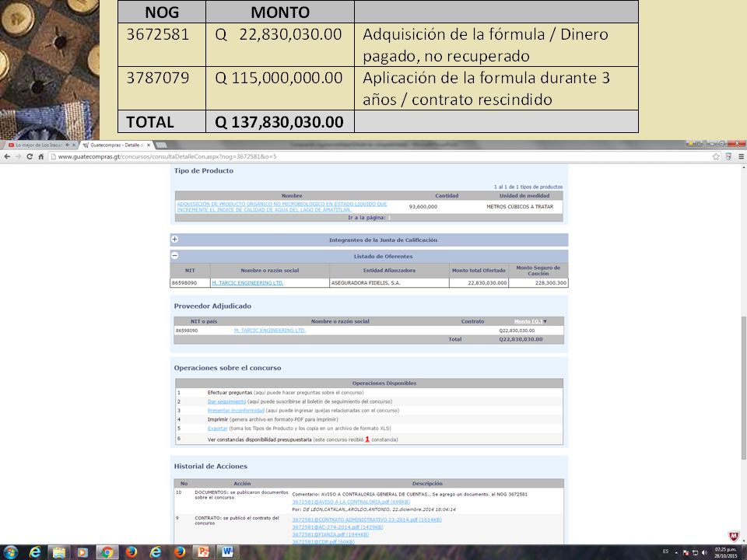Viewport: 747px width, 560px height.
Task: Open the AVISO A LA CONTRALORIA.pdf document
Action: coord(351,502)
